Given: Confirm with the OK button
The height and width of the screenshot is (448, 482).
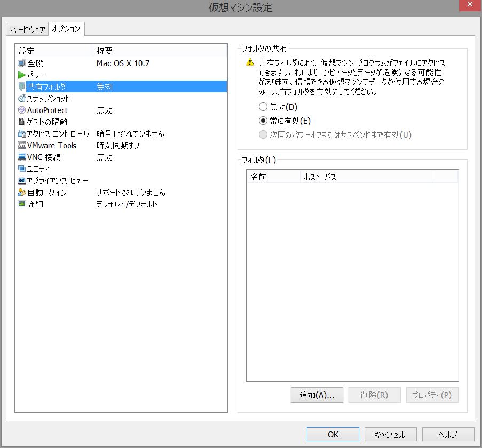Looking at the screenshot, I should point(333,434).
